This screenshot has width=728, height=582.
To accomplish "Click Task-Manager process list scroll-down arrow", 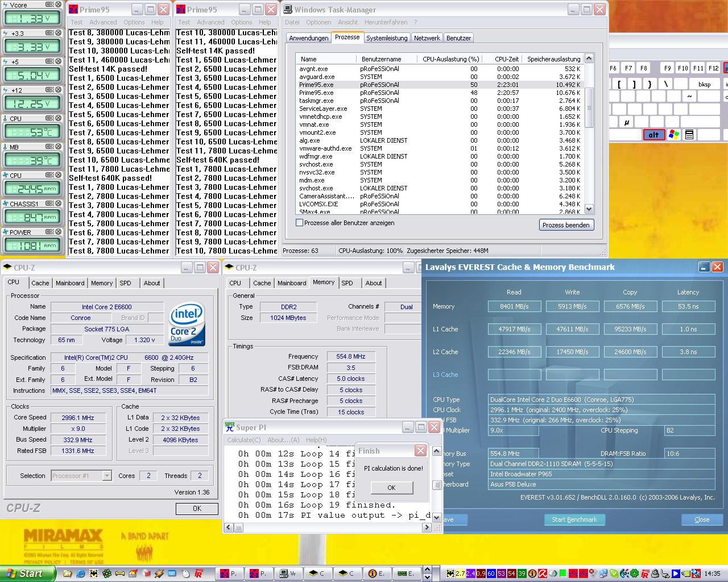I will click(x=589, y=209).
